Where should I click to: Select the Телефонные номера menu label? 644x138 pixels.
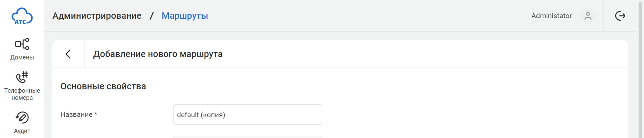(22, 94)
